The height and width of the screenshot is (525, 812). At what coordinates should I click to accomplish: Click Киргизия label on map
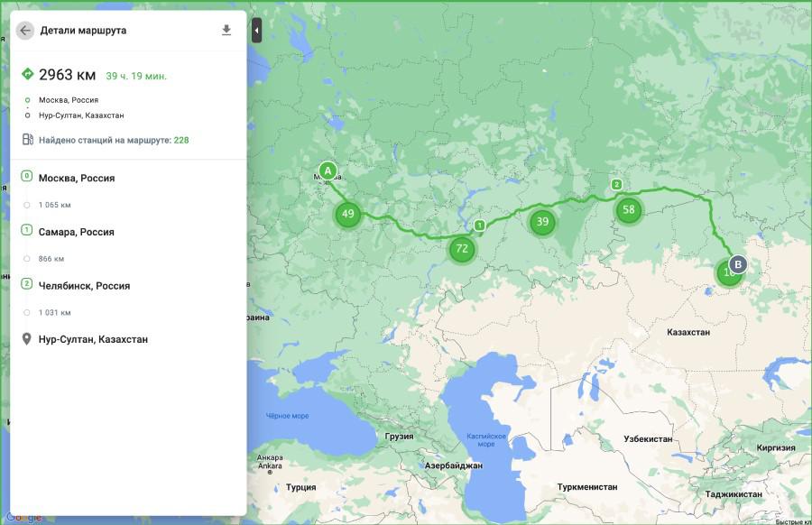[x=776, y=447]
